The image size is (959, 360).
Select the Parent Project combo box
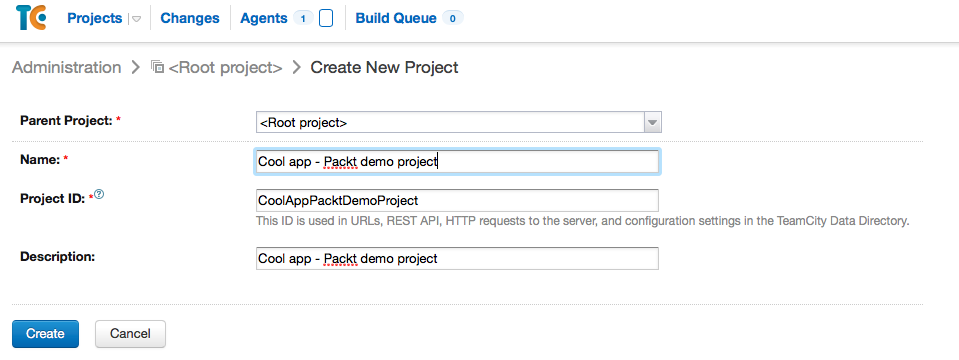click(x=459, y=122)
